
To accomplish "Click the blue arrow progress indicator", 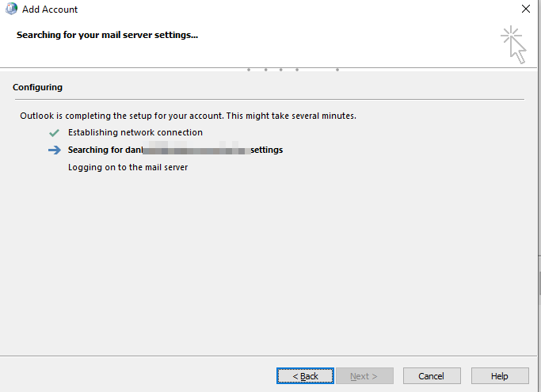I will (x=54, y=150).
